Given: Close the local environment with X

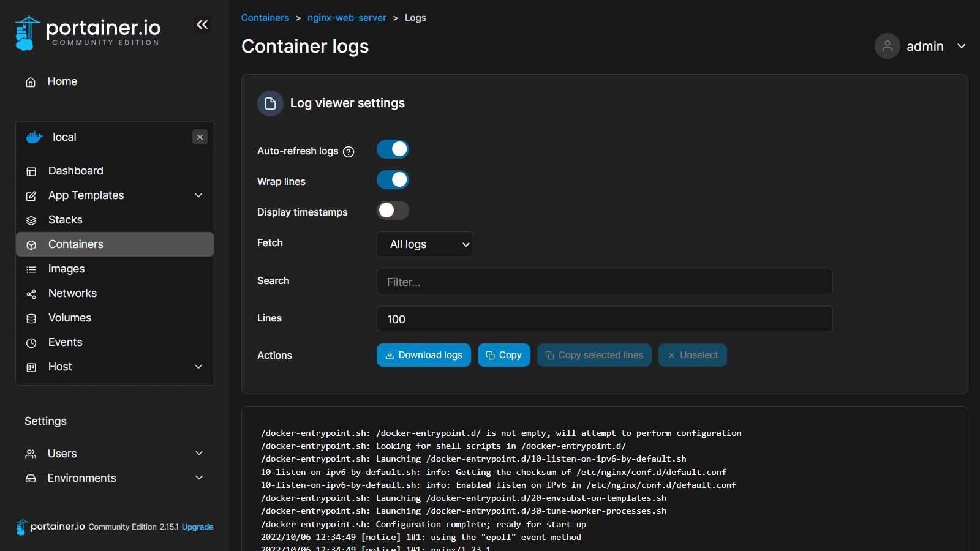Looking at the screenshot, I should click(x=200, y=137).
